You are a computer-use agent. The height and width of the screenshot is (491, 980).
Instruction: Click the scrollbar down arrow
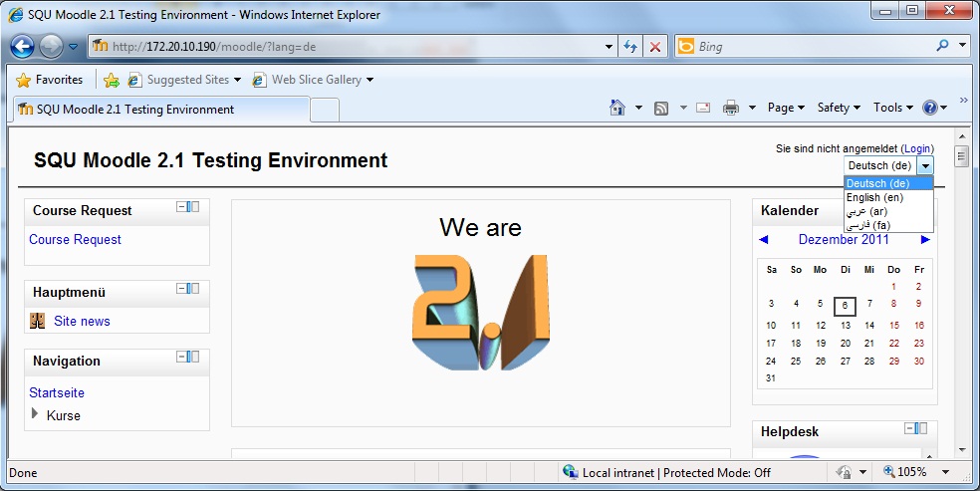point(962,450)
